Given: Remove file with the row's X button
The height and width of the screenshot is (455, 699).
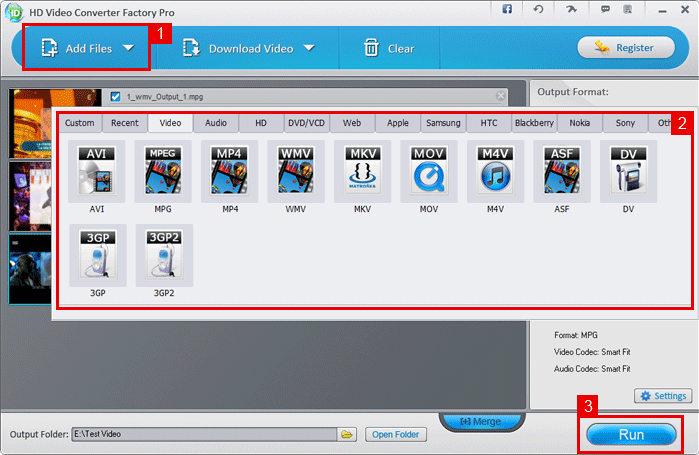Looking at the screenshot, I should coord(501,97).
